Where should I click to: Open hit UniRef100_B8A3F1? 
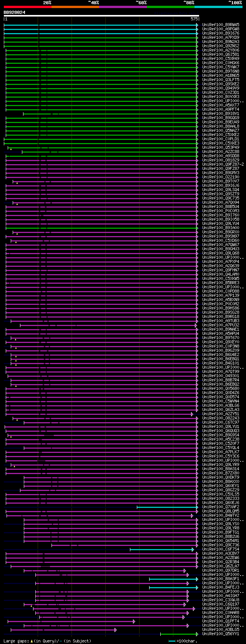[221, 579]
